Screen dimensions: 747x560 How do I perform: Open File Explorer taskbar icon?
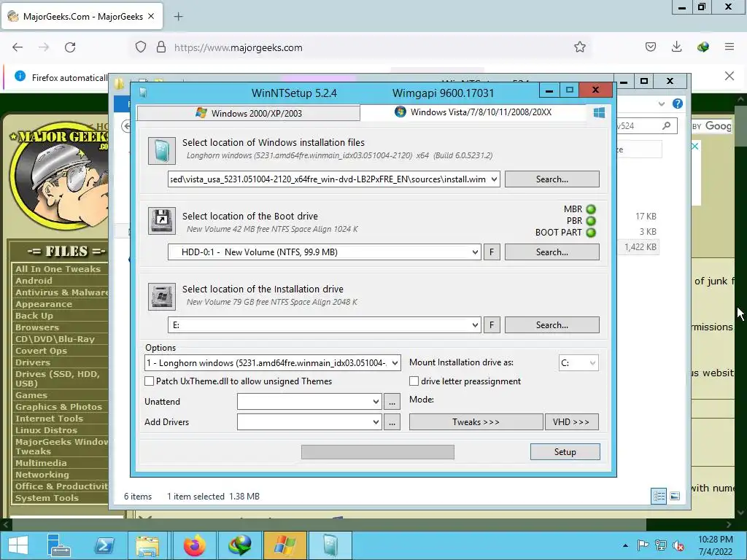(147, 545)
